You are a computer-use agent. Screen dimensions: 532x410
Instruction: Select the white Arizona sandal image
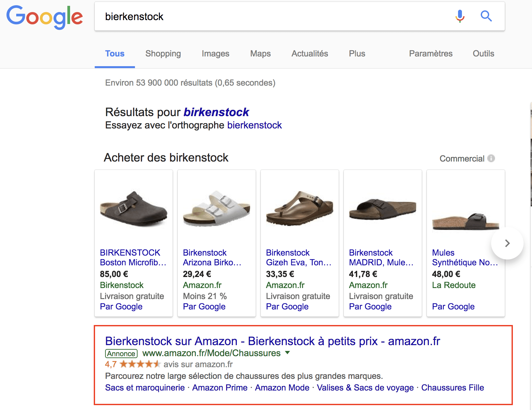tap(217, 208)
